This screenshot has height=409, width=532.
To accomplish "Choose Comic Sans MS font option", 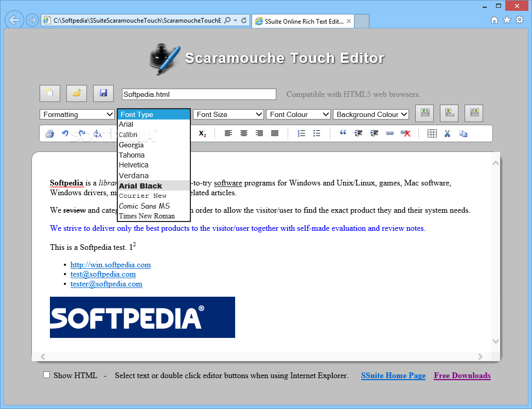I will point(154,206).
